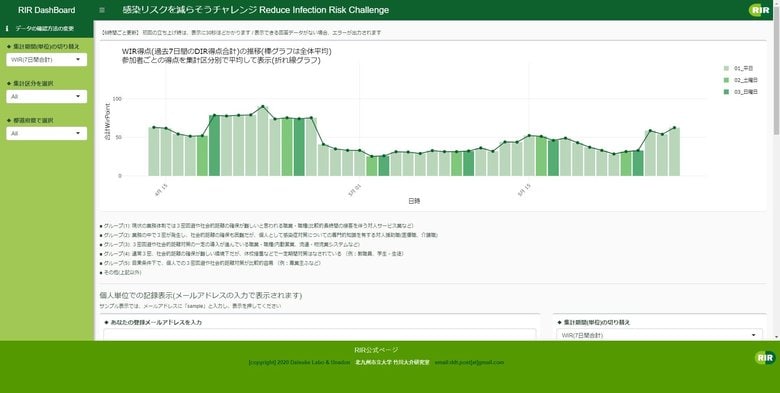Click the 4月 15 x-axis date label
This screenshot has width=780, height=393.
pyautogui.click(x=161, y=191)
